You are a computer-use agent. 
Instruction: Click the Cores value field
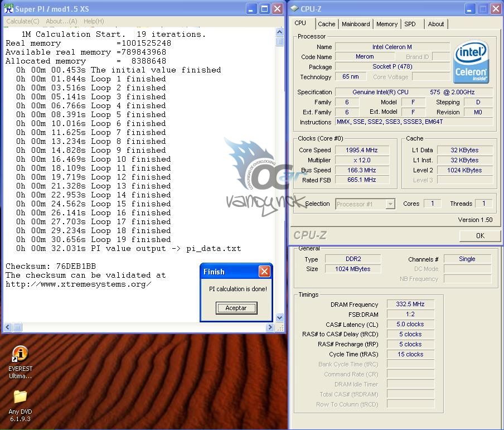pos(432,204)
